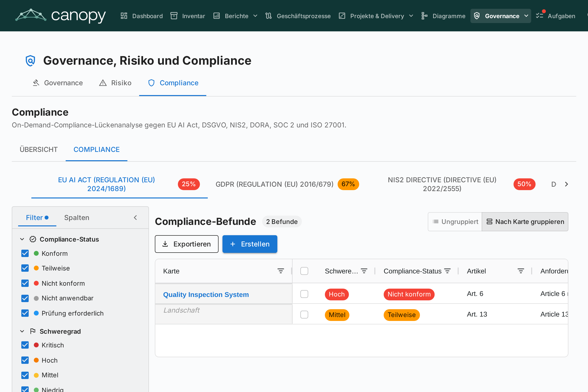
Task: Open the Quality Inspection System link
Action: point(206,294)
